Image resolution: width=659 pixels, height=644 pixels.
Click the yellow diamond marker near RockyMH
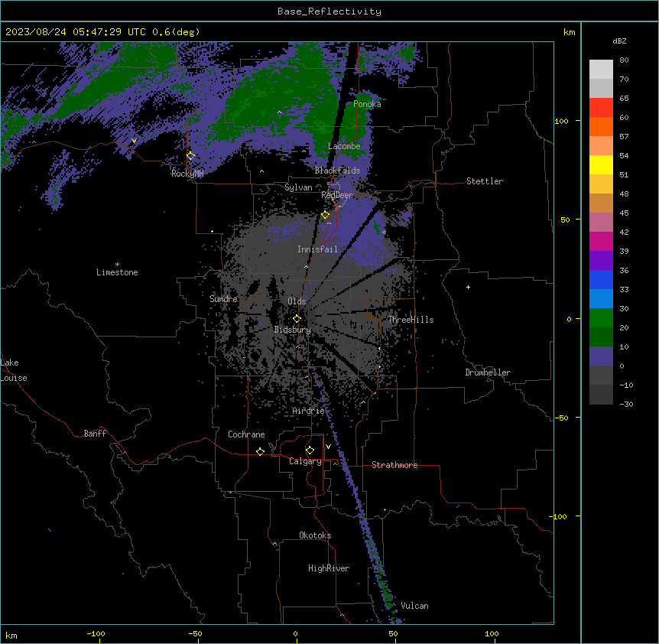pyautogui.click(x=190, y=156)
